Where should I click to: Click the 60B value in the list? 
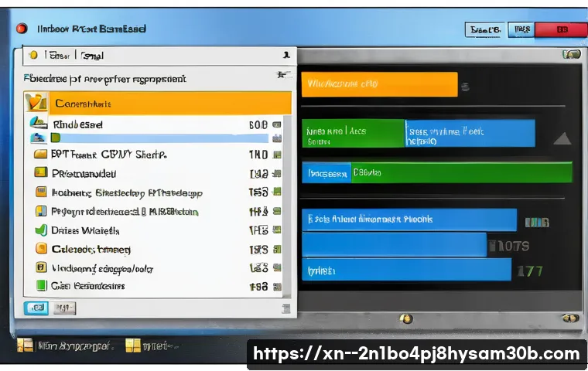point(258,124)
